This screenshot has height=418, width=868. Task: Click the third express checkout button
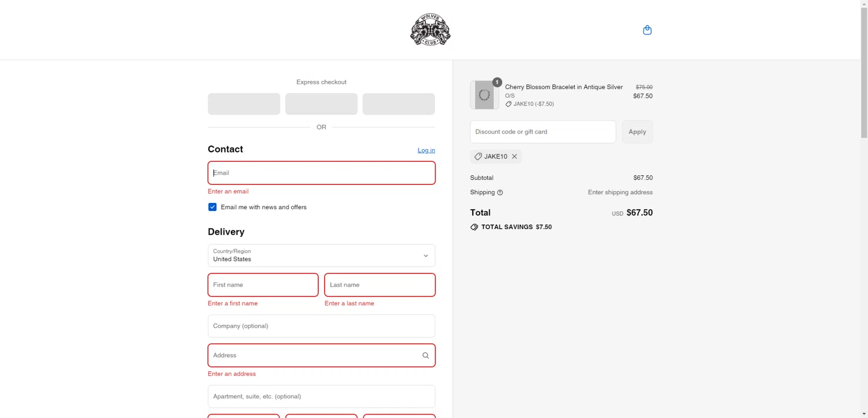pyautogui.click(x=399, y=104)
